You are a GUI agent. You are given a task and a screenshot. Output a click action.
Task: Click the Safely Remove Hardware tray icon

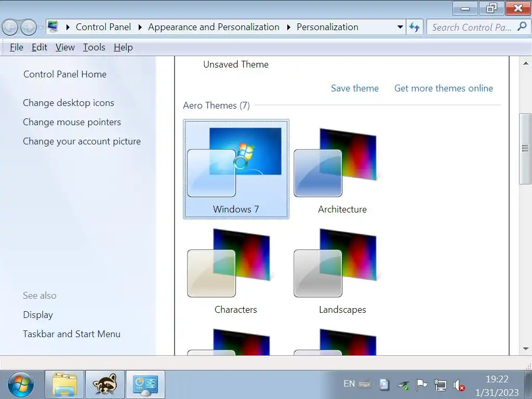click(403, 385)
